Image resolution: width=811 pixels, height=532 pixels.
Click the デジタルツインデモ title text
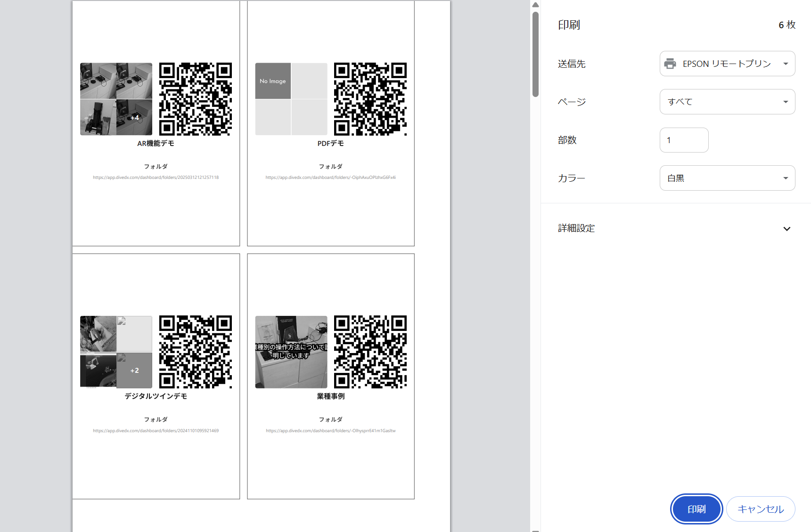point(156,396)
